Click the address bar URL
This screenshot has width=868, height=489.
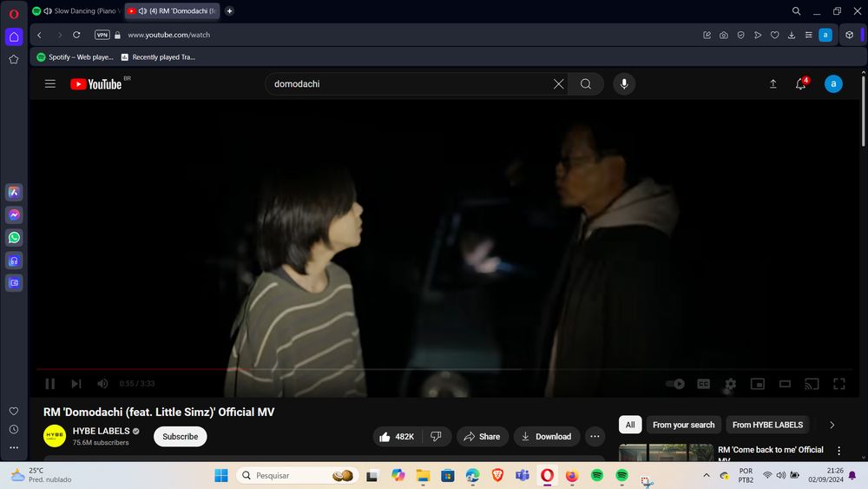click(169, 35)
